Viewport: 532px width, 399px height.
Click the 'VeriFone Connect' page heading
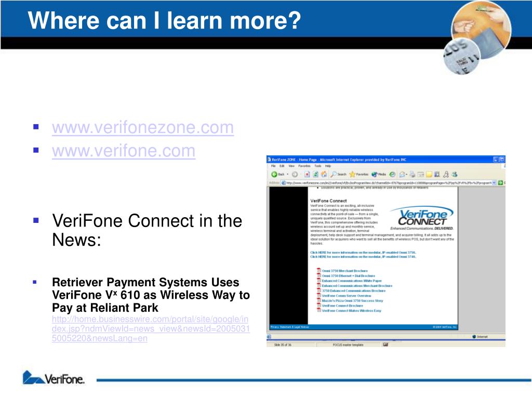(328, 201)
